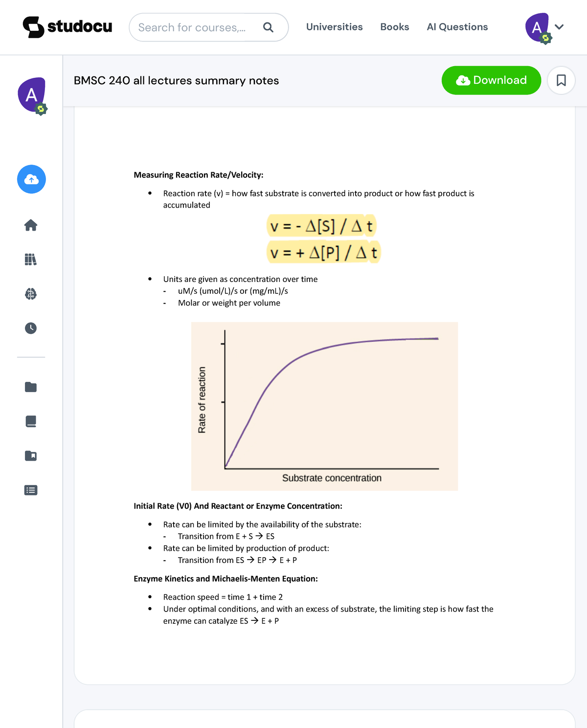Download the BMSC 240 summary notes

pyautogui.click(x=491, y=80)
